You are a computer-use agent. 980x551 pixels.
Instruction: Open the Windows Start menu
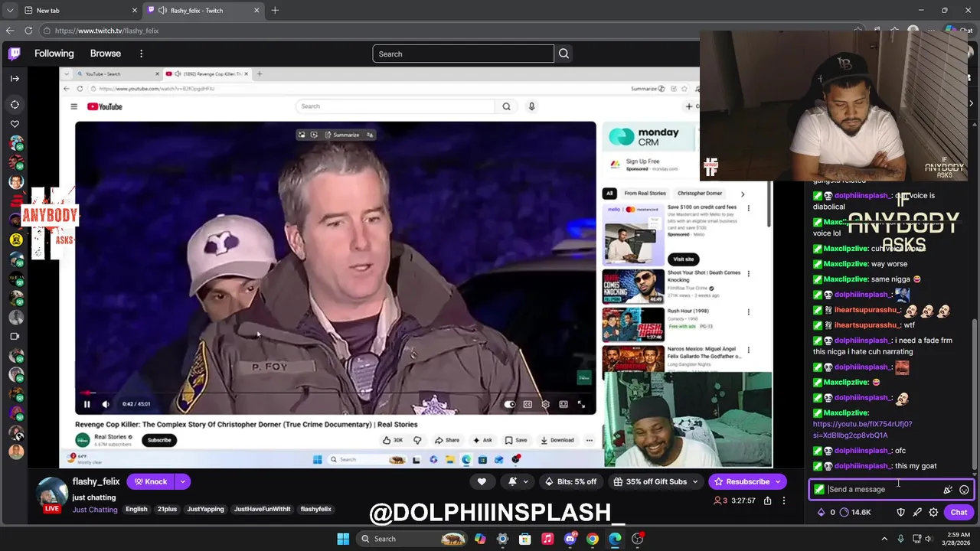coord(343,539)
